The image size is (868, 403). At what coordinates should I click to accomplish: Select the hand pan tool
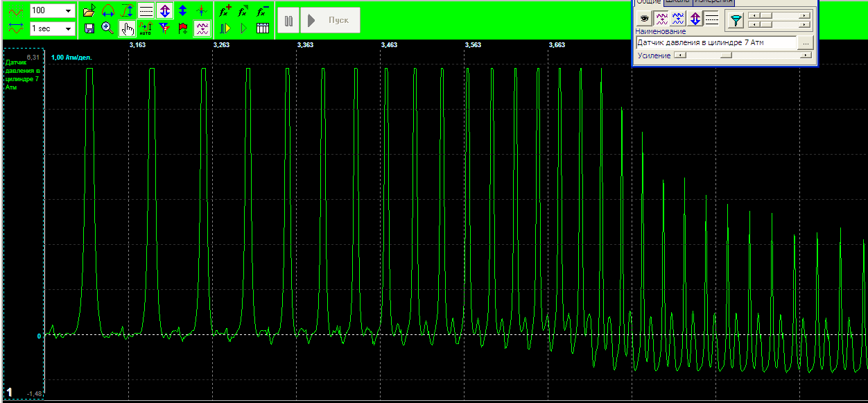[x=126, y=28]
